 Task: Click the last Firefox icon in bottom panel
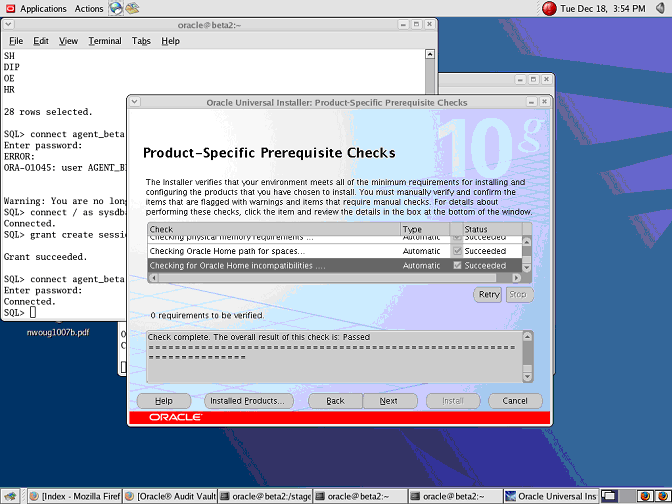(x=663, y=496)
